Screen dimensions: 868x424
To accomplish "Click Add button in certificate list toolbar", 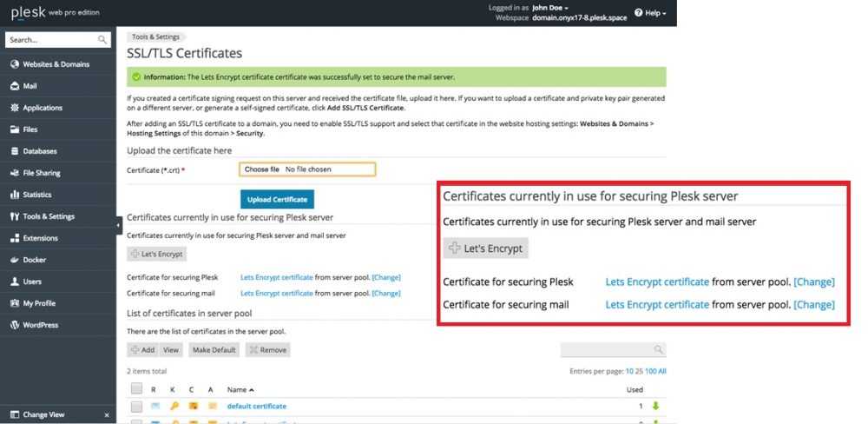I will tap(143, 350).
